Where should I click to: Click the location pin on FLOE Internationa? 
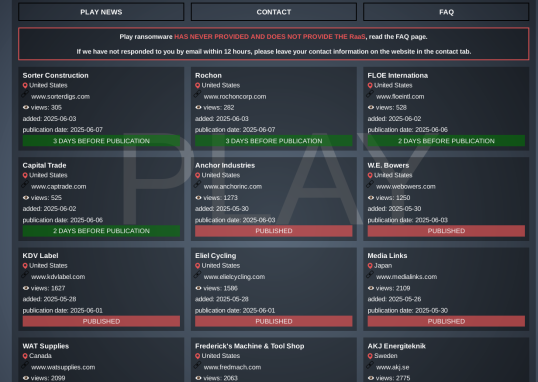[x=370, y=85]
